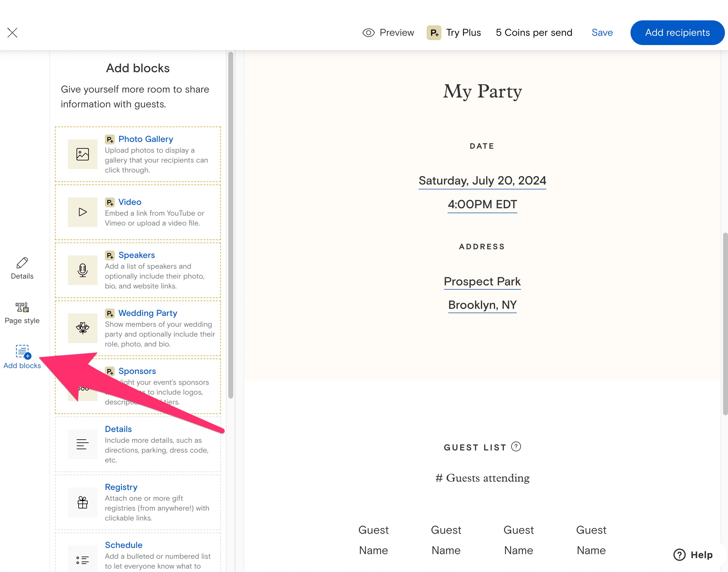Edit the 4:00PM EDT time field
728x572 pixels.
482,204
